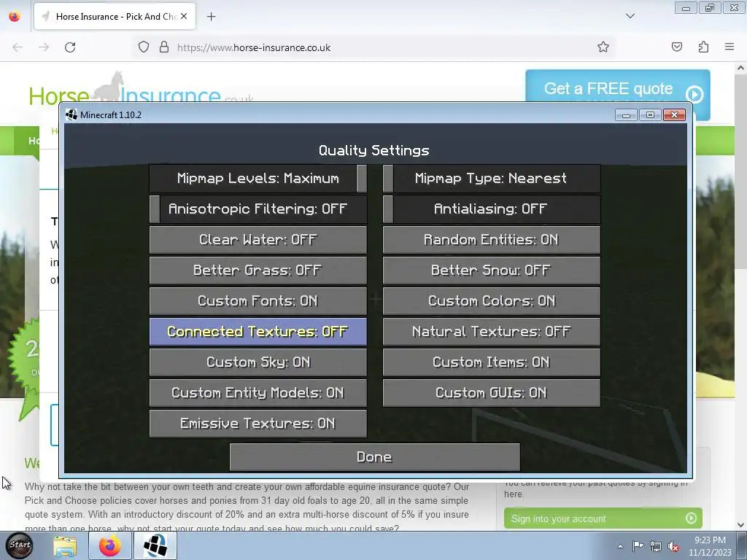Open Firefox extensions menu
The height and width of the screenshot is (560, 747).
[x=703, y=47]
